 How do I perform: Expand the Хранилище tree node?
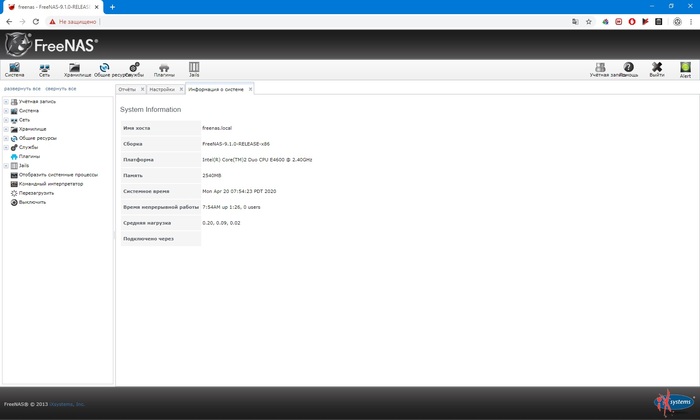click(x=5, y=129)
